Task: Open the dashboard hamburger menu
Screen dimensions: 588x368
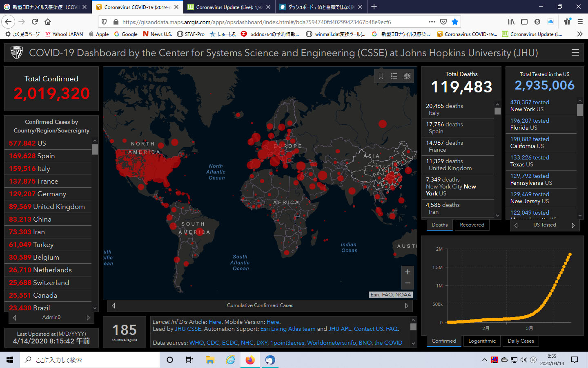Action: pyautogui.click(x=575, y=53)
